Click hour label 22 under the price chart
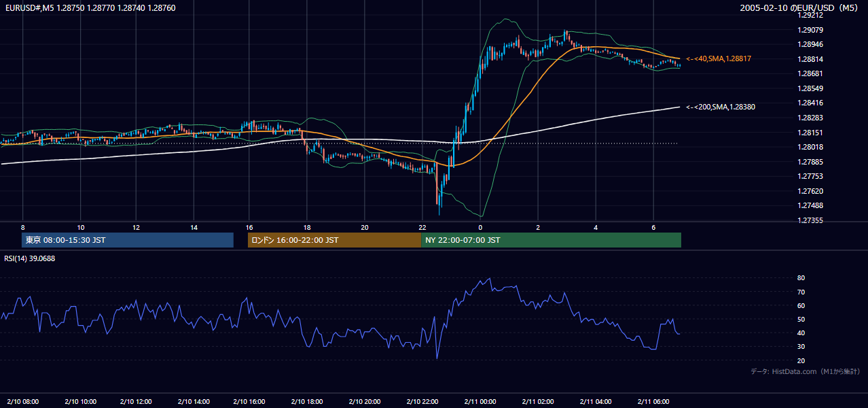This screenshot has width=868, height=408. [x=422, y=227]
